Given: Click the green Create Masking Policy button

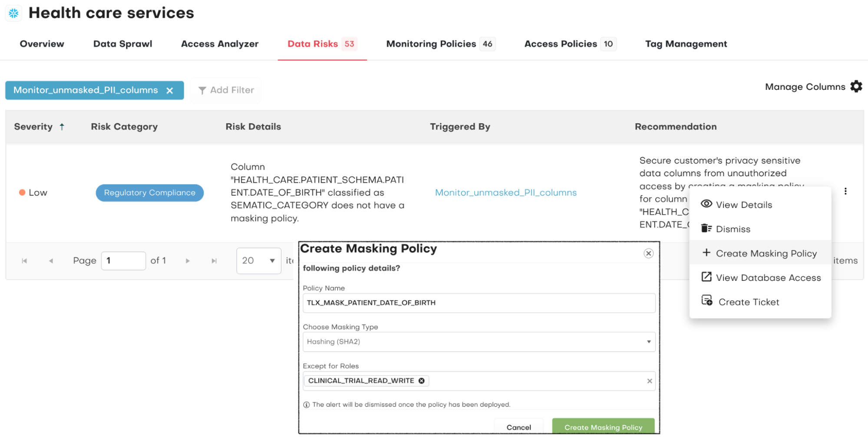Looking at the screenshot, I should pyautogui.click(x=603, y=427).
